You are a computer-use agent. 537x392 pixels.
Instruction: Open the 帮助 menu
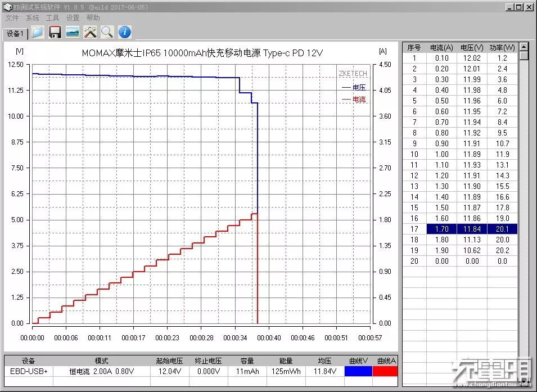93,18
